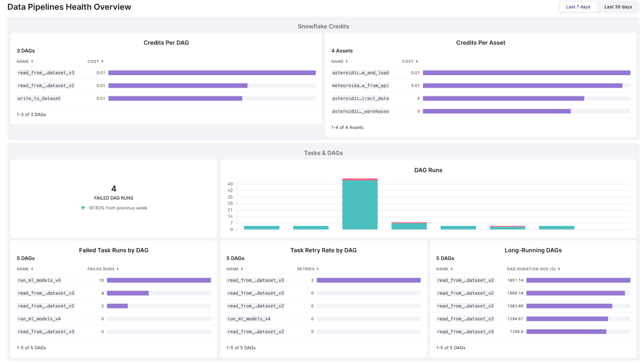This screenshot has height=362, width=644.
Task: Click the tallest teal DAG Runs bar
Action: tap(360, 205)
